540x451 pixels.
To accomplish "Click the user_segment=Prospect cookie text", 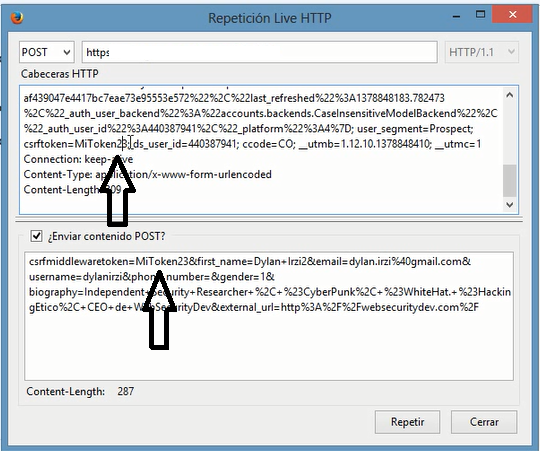I will pos(415,129).
